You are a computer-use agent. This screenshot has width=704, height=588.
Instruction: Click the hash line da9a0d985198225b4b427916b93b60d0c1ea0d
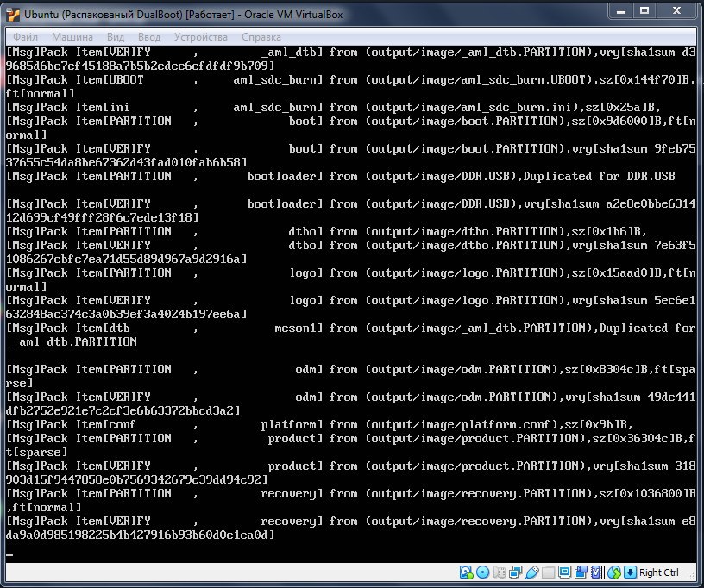click(x=137, y=535)
